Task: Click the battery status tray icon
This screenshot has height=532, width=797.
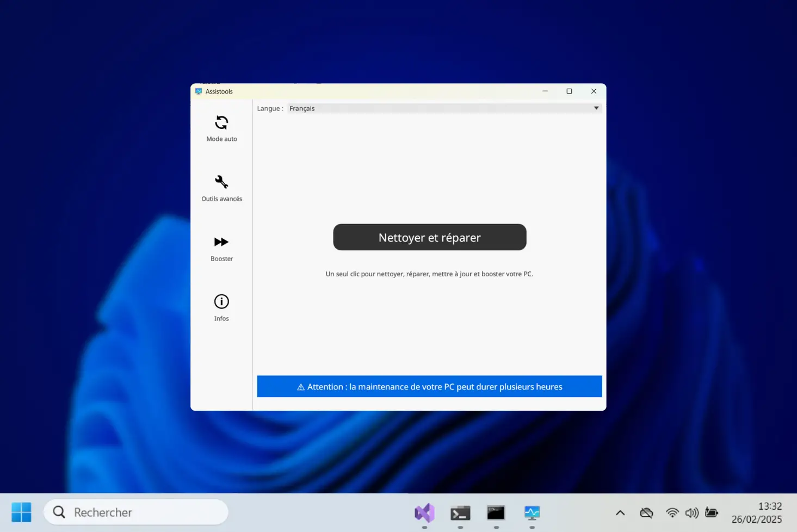Action: [712, 512]
